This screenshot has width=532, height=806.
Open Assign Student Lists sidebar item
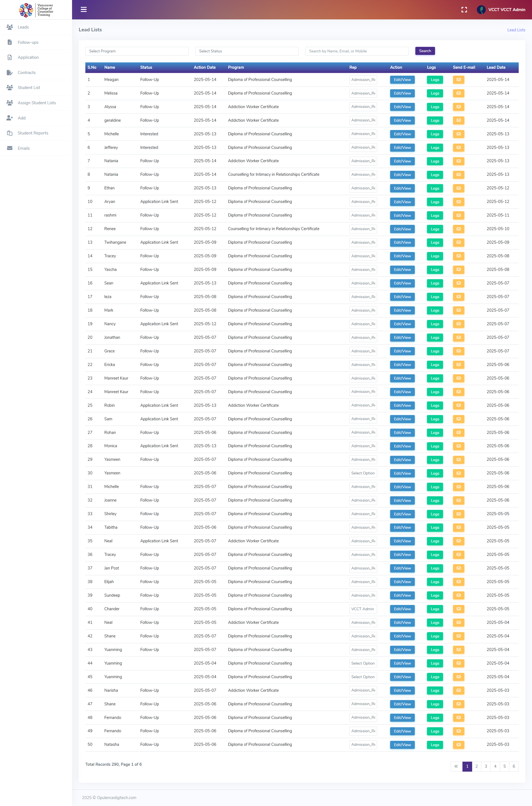(37, 103)
